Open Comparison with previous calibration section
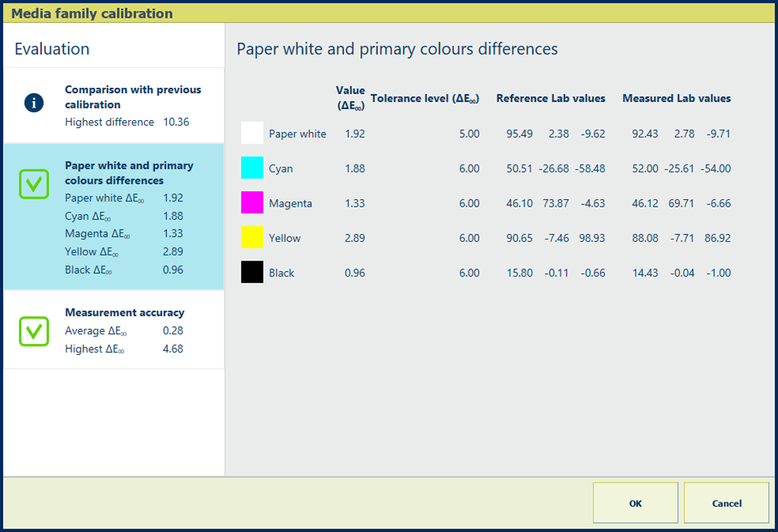The height and width of the screenshot is (532, 778). click(133, 97)
